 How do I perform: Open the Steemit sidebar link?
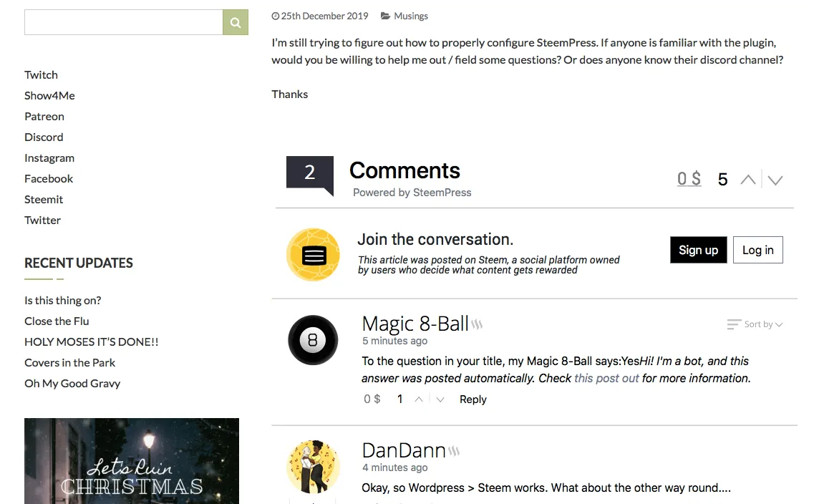[44, 199]
